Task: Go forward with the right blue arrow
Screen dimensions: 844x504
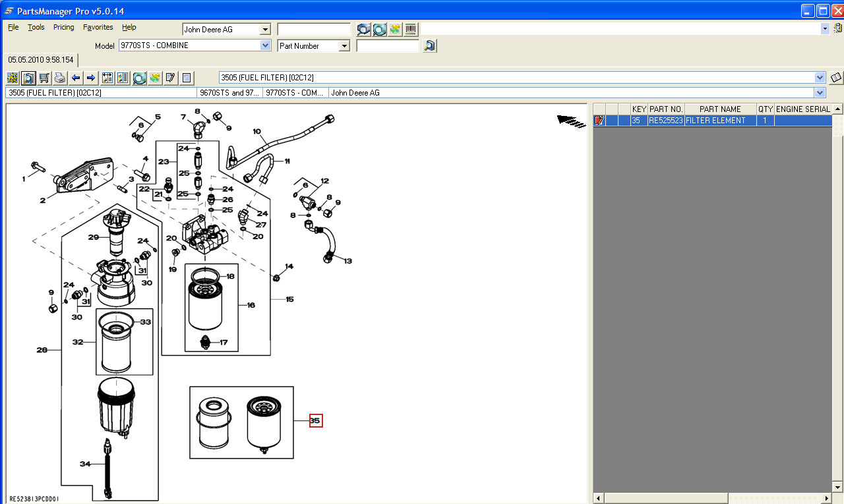Action: point(92,78)
